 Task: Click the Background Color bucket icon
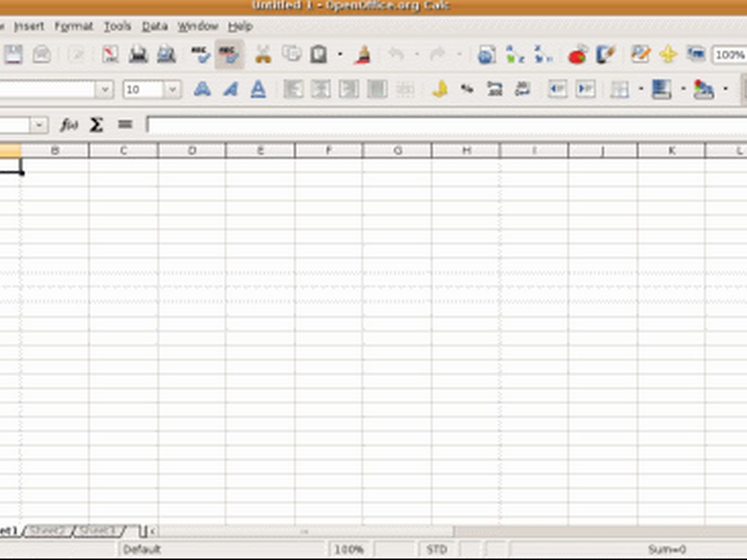tap(661, 90)
